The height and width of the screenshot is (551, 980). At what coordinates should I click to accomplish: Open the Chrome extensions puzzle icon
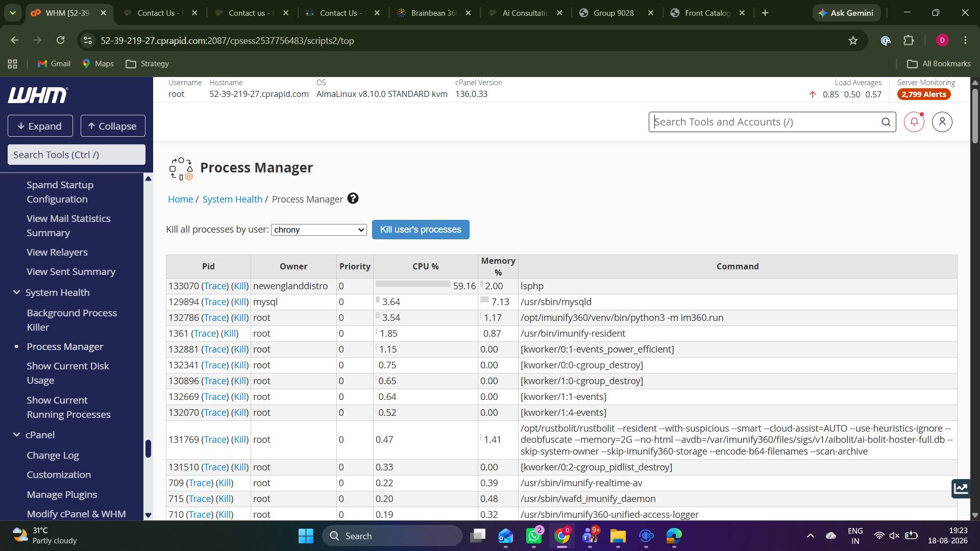click(909, 40)
